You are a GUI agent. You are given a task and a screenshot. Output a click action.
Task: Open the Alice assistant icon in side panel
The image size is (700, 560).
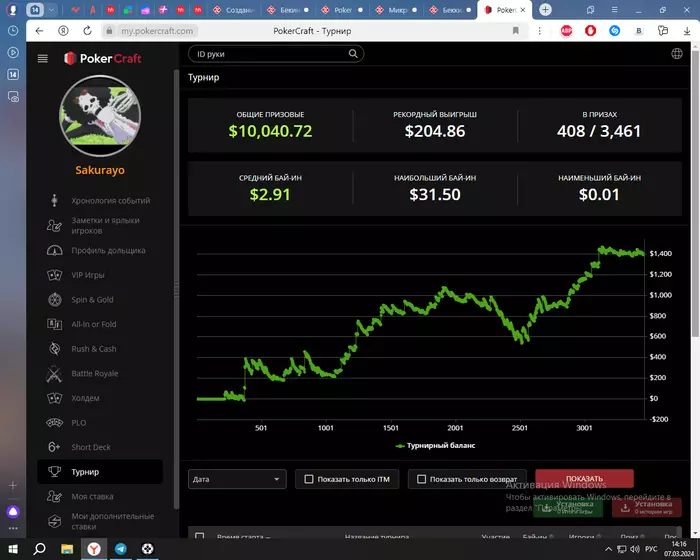coord(13,512)
